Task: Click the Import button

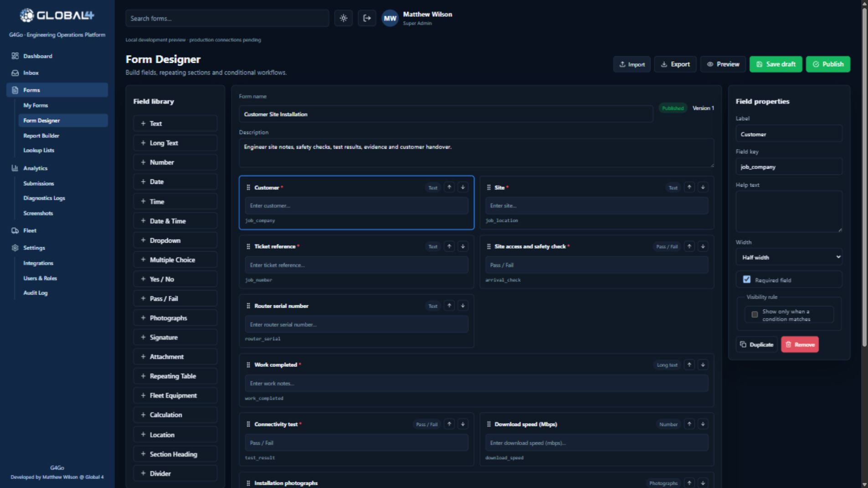Action: click(632, 64)
